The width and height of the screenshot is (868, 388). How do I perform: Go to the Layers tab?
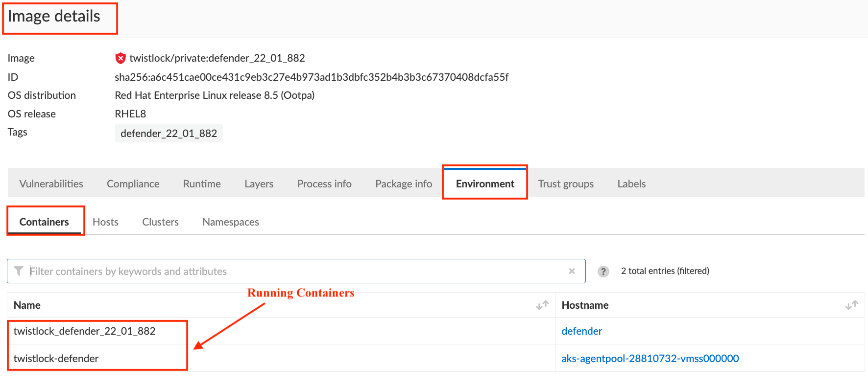coord(259,184)
